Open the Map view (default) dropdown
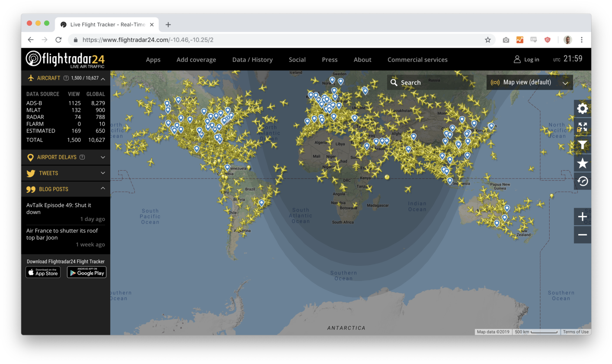 [x=530, y=82]
